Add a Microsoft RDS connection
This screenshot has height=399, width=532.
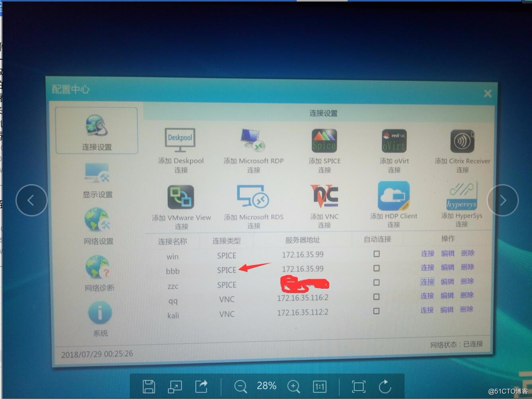(254, 207)
